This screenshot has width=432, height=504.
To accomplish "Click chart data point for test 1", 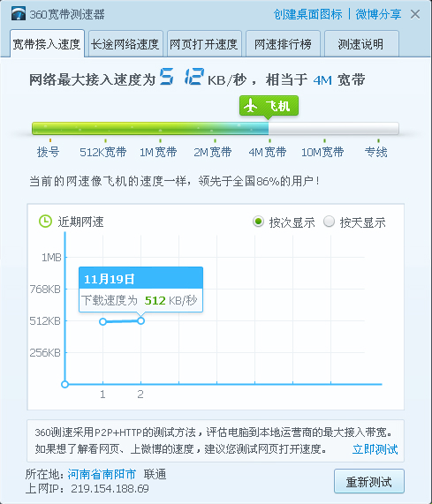I will pos(102,321).
